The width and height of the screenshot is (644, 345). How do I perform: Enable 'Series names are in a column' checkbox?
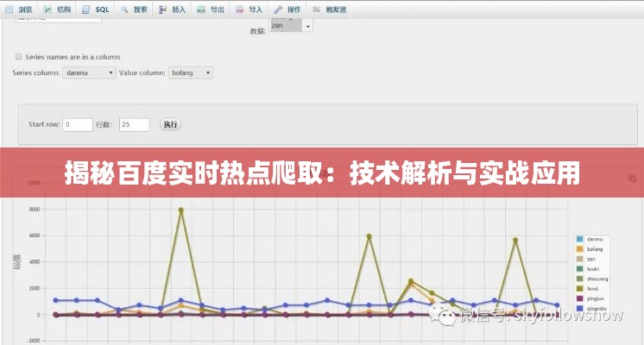pyautogui.click(x=18, y=57)
